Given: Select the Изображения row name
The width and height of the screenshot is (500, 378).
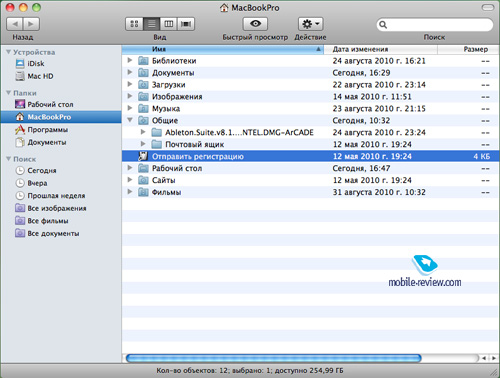Looking at the screenshot, I should click(x=177, y=97).
